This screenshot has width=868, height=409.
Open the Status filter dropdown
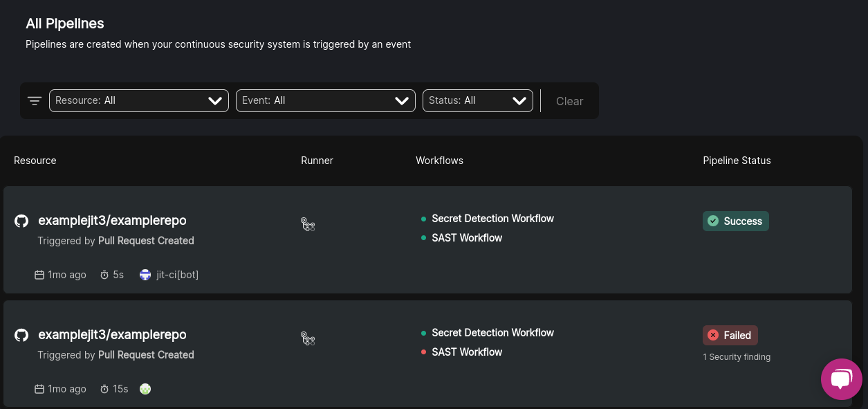pyautogui.click(x=477, y=101)
